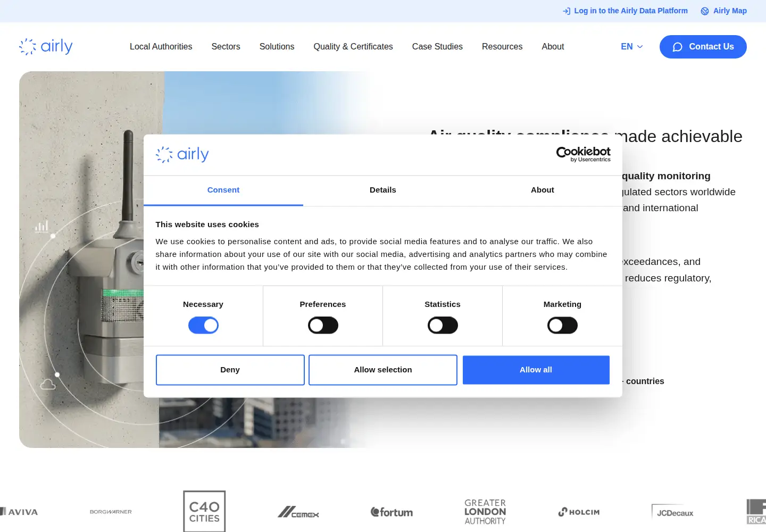Toggle the Necessary cookies switch

point(203,325)
